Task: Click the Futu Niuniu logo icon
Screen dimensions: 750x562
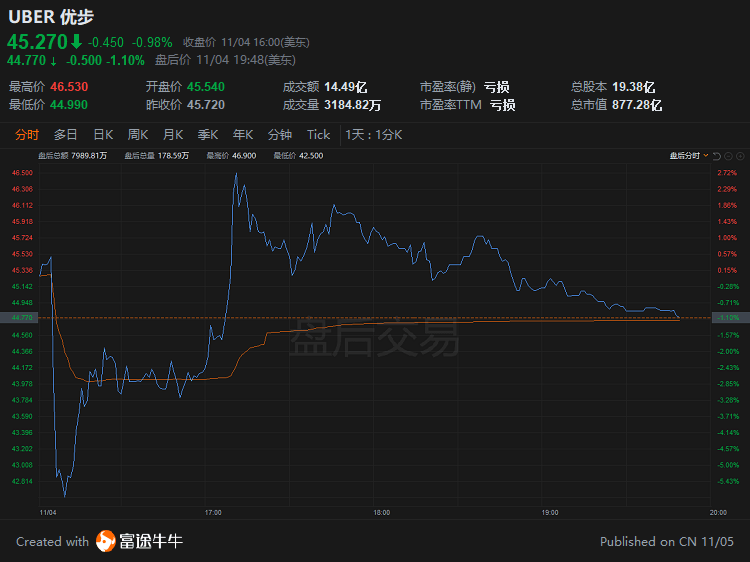Action: 106,541
